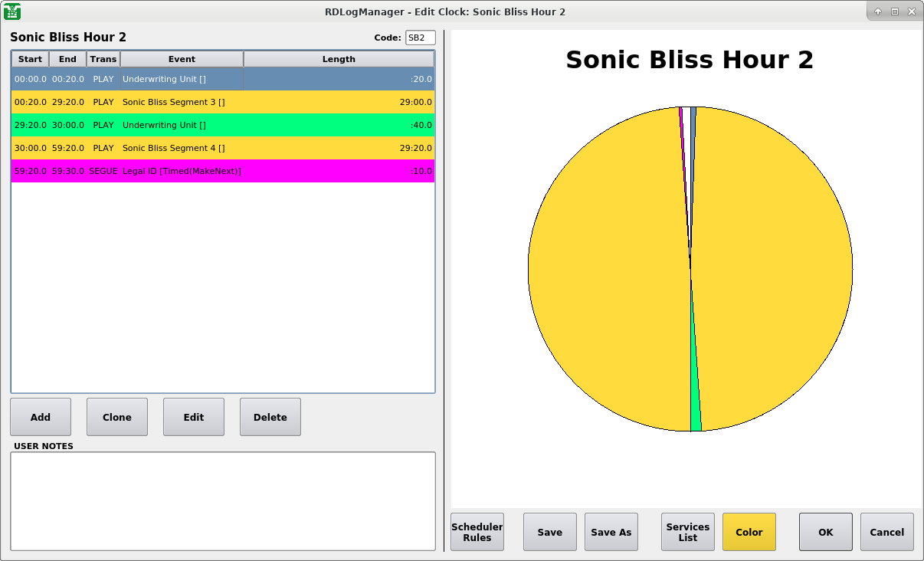
Task: Select the Sonic Bliss Segment 3 row
Action: pyautogui.click(x=222, y=102)
